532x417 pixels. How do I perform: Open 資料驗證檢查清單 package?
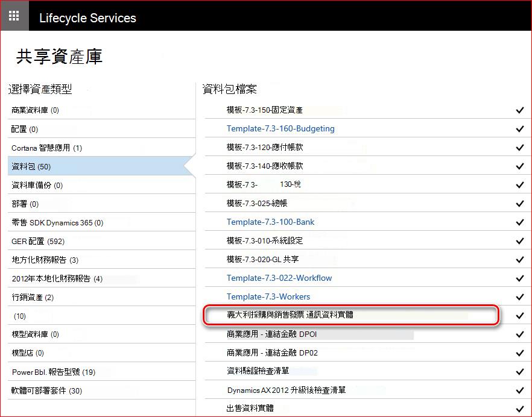[x=258, y=371]
